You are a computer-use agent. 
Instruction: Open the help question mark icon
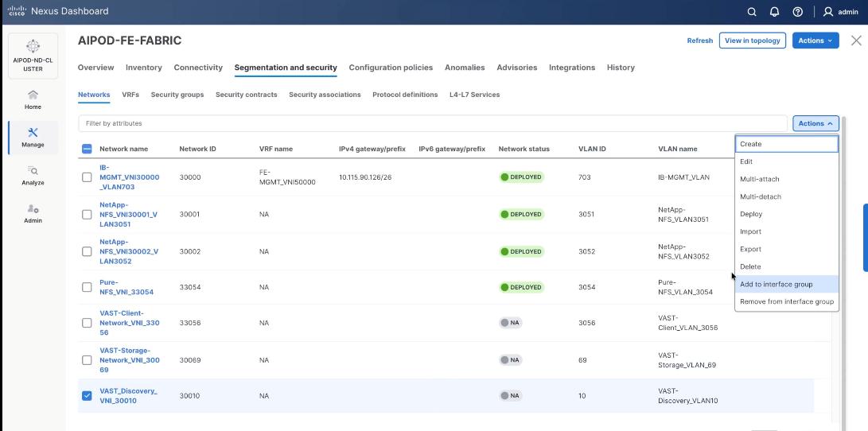[798, 12]
